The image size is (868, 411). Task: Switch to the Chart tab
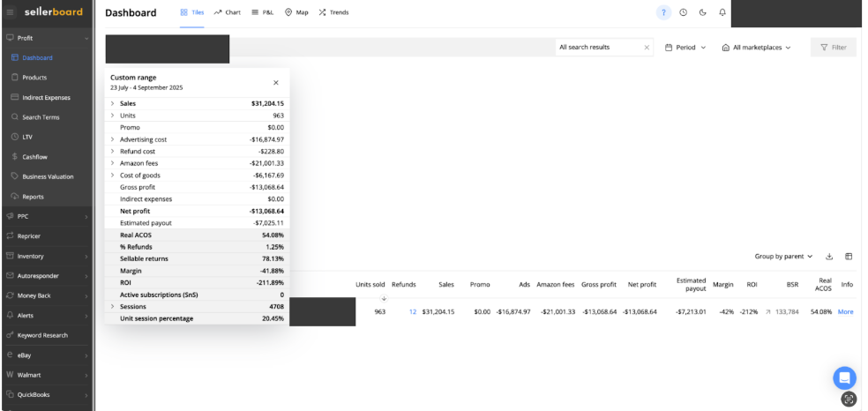[x=228, y=12]
